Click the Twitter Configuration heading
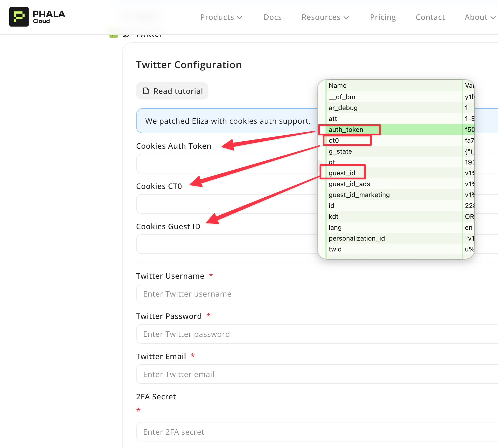The image size is (498, 448). click(x=189, y=65)
